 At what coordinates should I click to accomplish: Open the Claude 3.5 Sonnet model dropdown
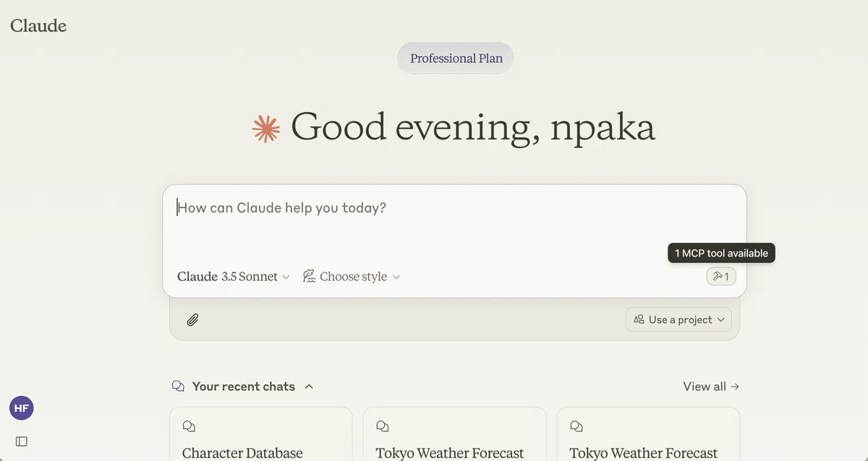tap(232, 276)
